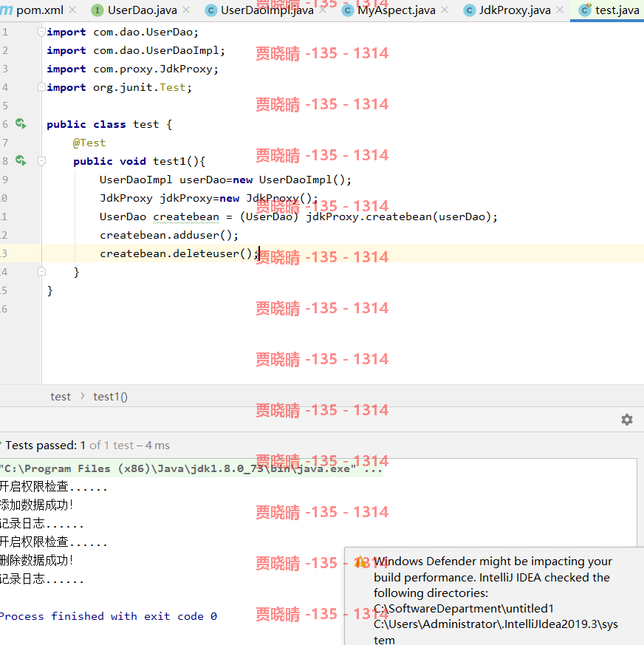
Task: Open run panel settings gear
Action: click(x=627, y=420)
